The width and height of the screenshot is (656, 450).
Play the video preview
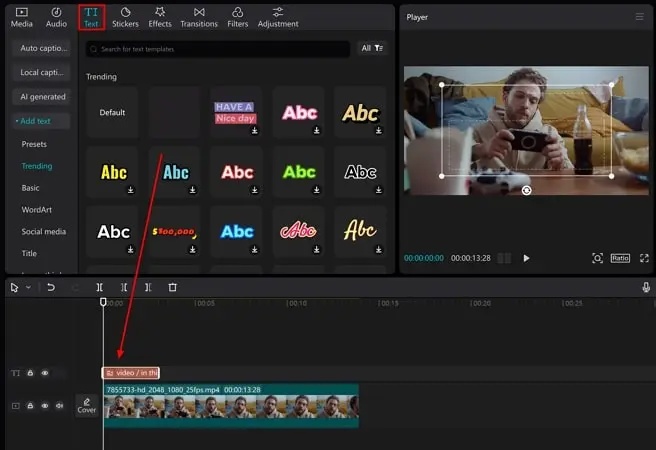[526, 258]
